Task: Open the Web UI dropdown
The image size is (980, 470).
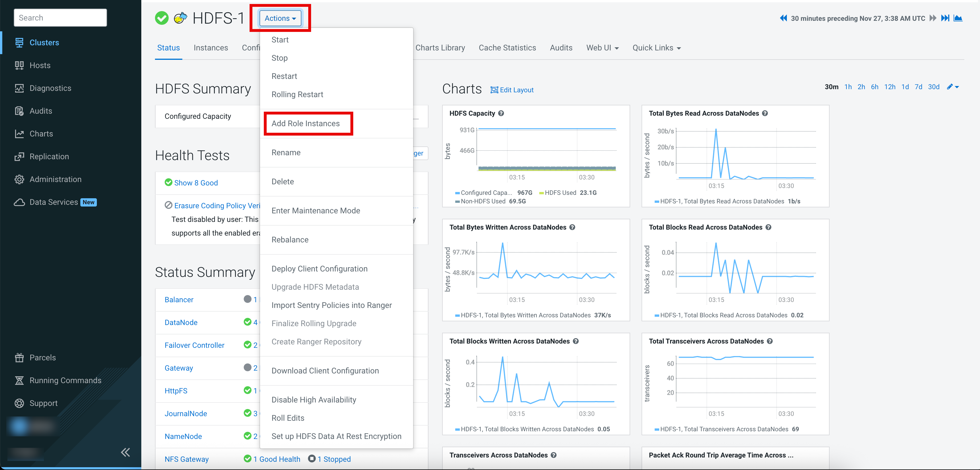Action: click(602, 48)
